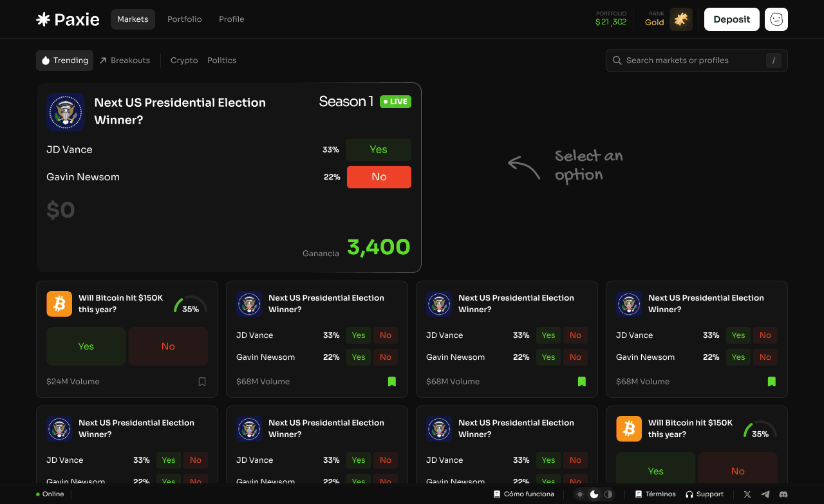Screen dimensions: 824x504
Task: Click the Bitcoin icon in the $24M Volume card
Action: pyautogui.click(x=59, y=304)
